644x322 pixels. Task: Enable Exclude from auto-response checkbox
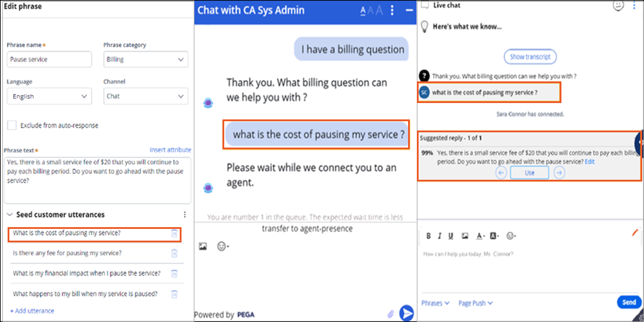pos(11,125)
